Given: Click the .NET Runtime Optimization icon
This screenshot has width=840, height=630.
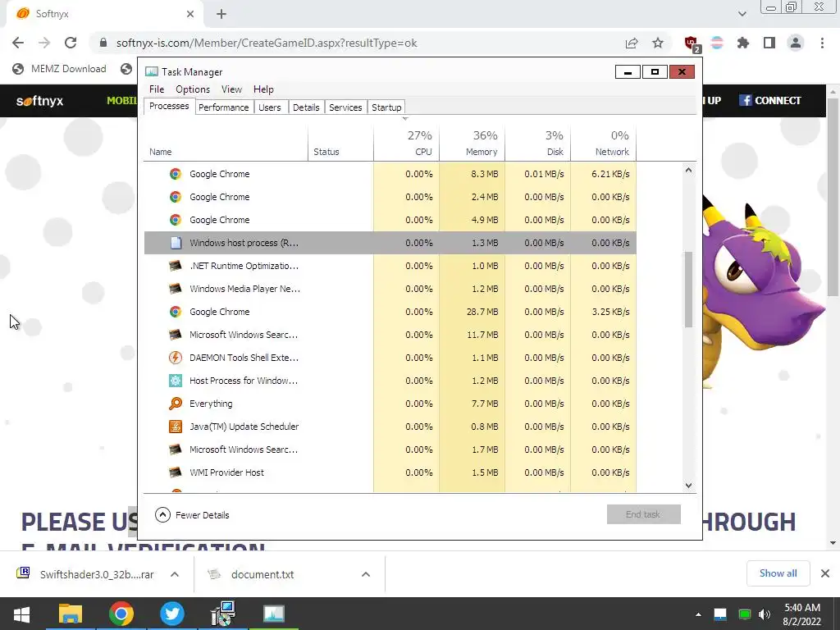Looking at the screenshot, I should pyautogui.click(x=176, y=266).
